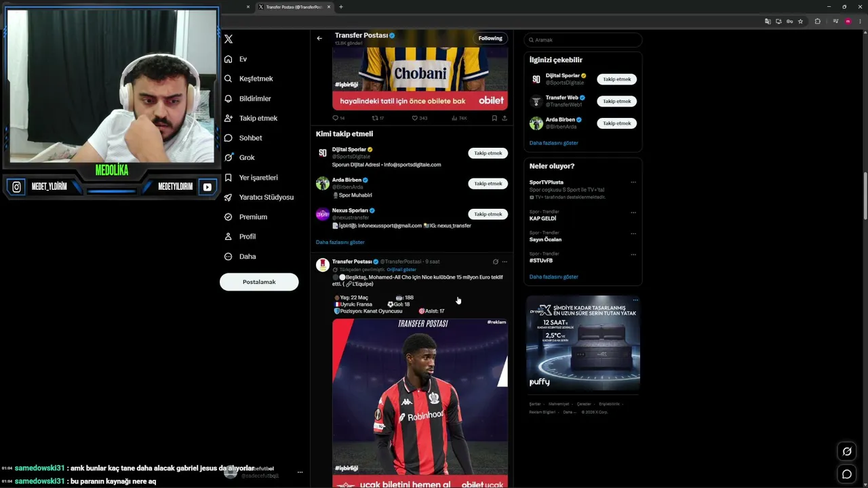
Task: Follow Arda Birben in Kimi takip etmeli
Action: 488,184
